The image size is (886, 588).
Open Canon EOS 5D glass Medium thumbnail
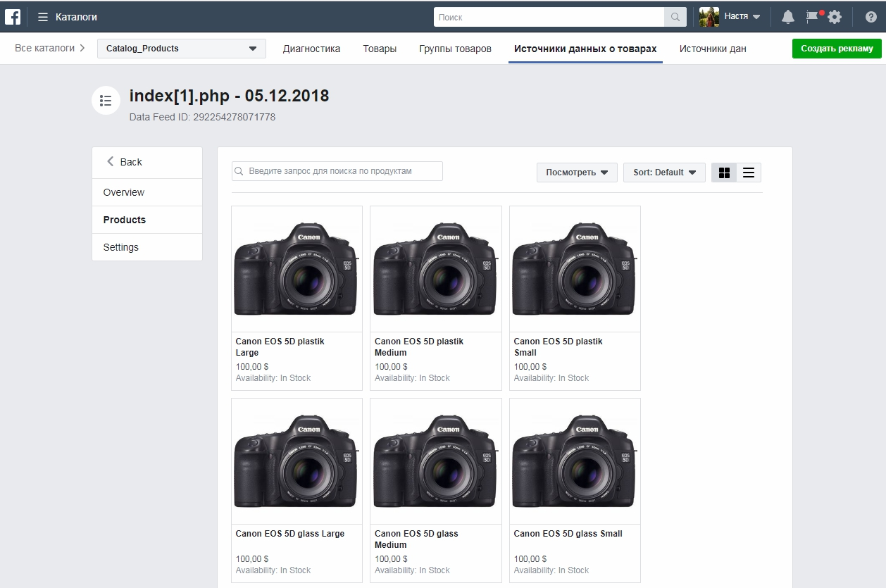436,461
